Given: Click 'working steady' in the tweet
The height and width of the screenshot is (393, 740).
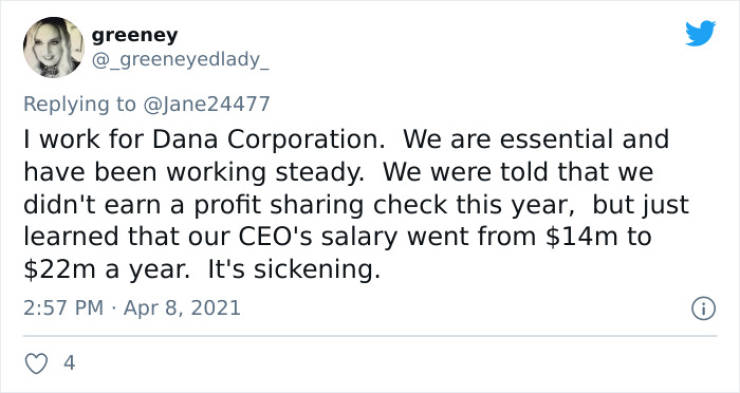Looking at the screenshot, I should click(263, 173).
